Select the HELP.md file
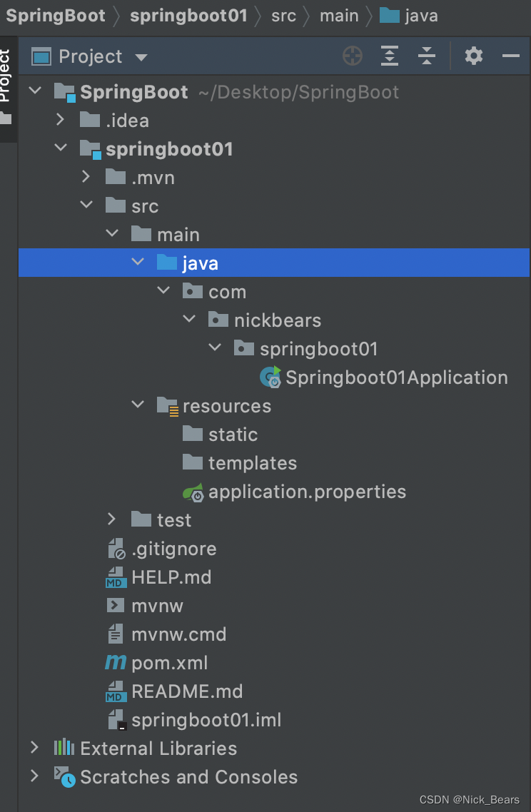This screenshot has width=531, height=812. (x=171, y=577)
